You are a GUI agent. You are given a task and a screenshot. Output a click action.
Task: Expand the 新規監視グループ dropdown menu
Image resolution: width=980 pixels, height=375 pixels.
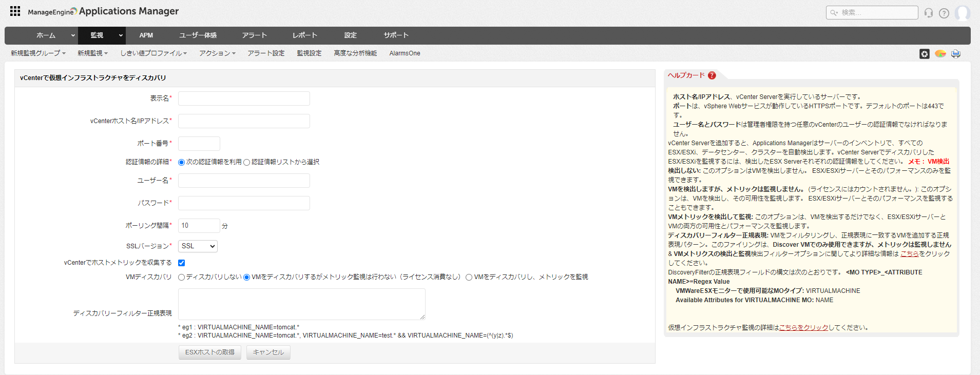point(38,53)
